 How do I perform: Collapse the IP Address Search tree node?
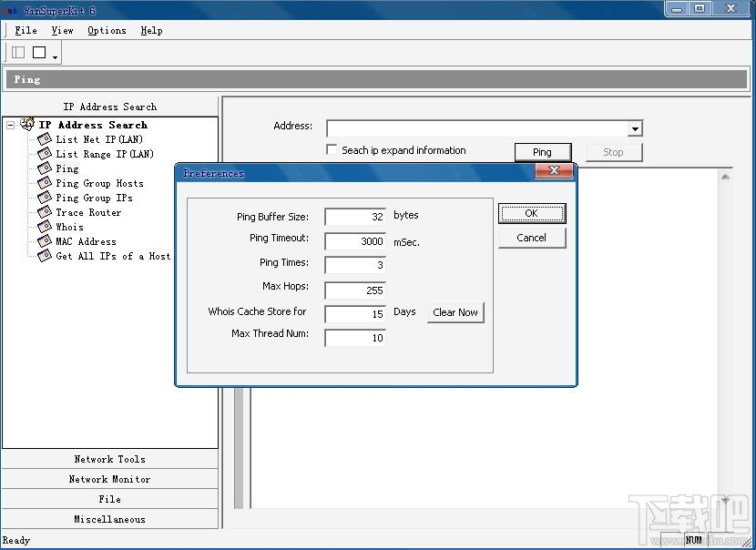8,124
